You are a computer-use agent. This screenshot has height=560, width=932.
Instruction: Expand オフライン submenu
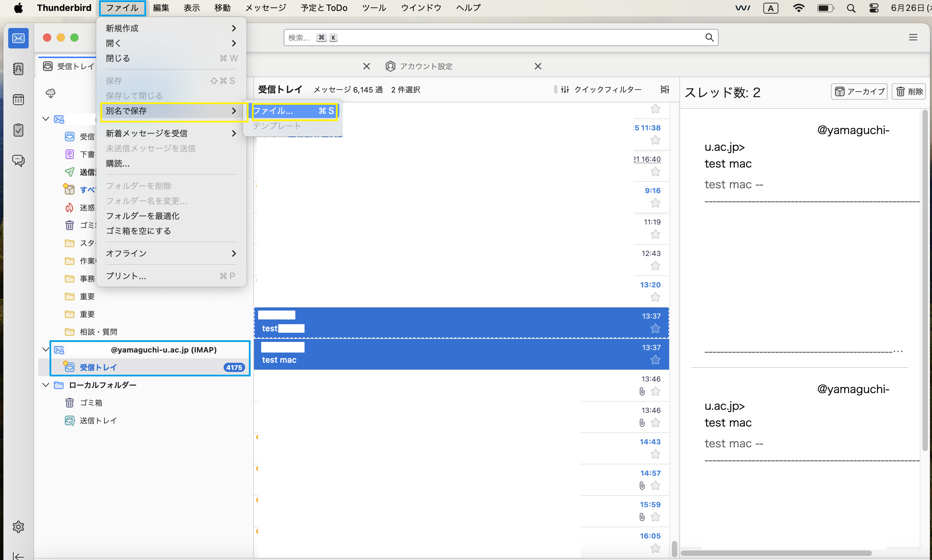(x=171, y=253)
